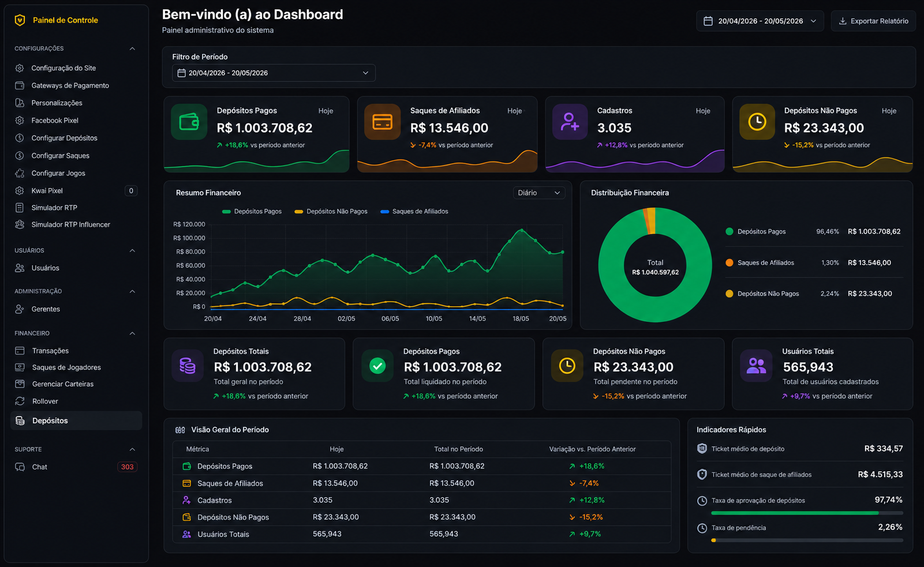Click the Facebook Pixel icon in sidebar
This screenshot has width=924, height=567.
click(x=20, y=121)
